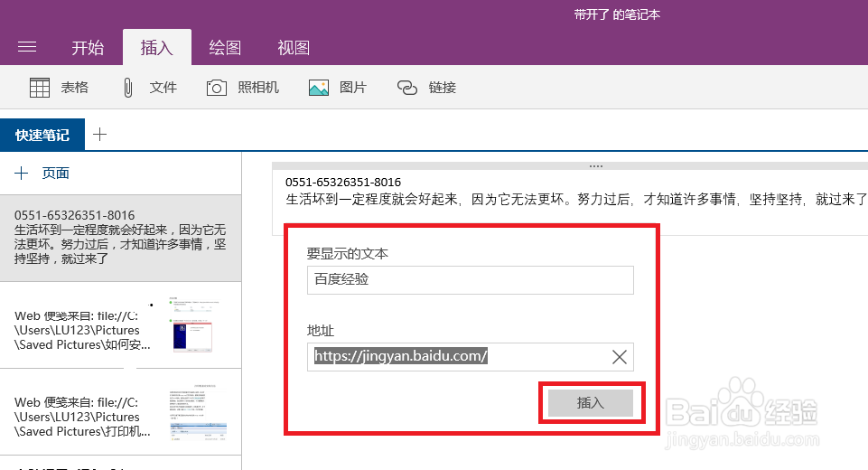Add a new section with plus icon
The height and width of the screenshot is (470, 868).
[x=99, y=134]
